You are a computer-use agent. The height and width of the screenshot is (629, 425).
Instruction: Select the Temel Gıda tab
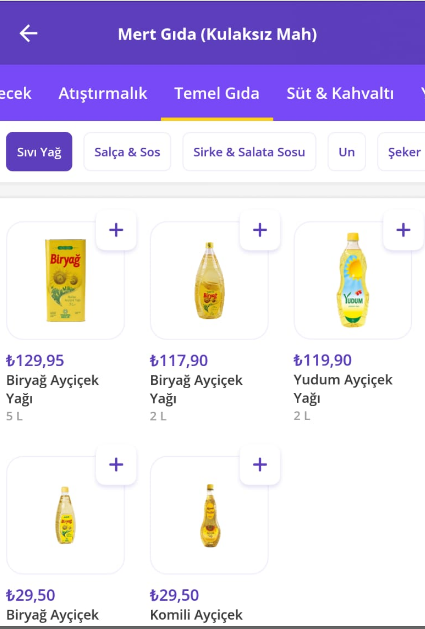click(x=217, y=93)
